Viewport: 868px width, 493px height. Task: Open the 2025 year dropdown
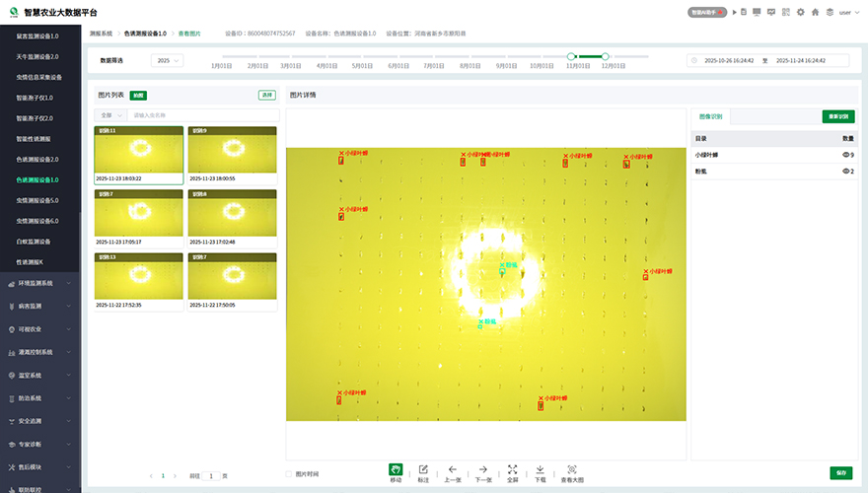pyautogui.click(x=167, y=60)
